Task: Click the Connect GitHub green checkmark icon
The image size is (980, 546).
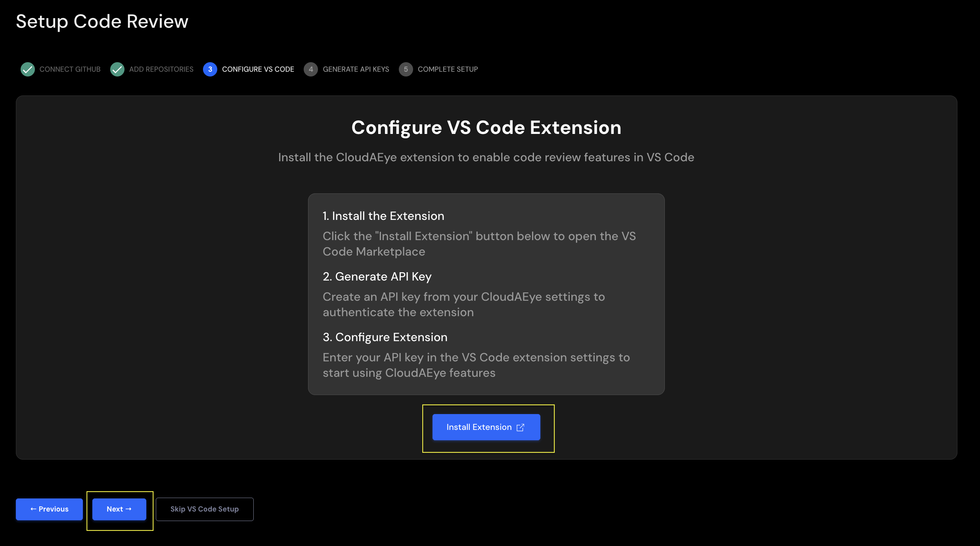Action: [28, 69]
